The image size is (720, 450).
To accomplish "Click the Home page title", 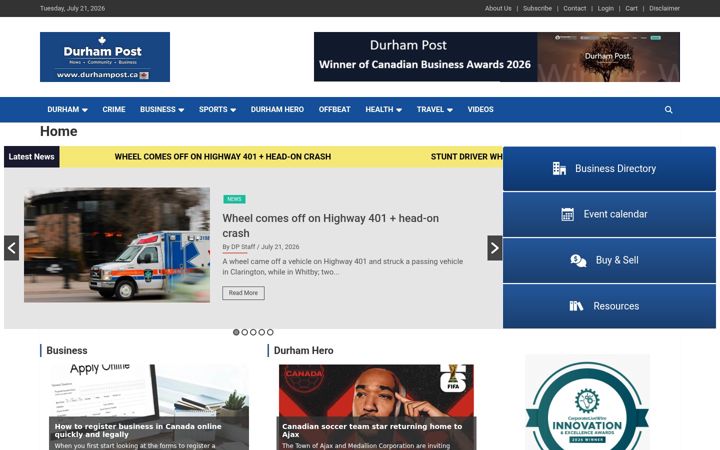I will (59, 131).
